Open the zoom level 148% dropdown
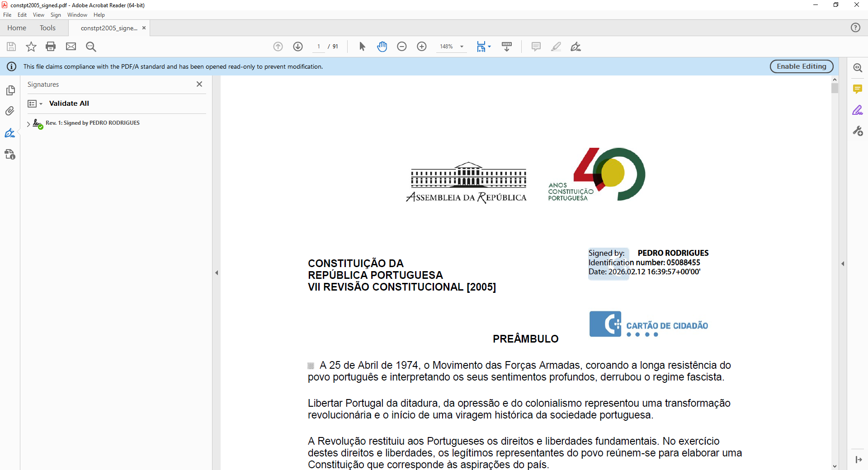868x470 pixels. pyautogui.click(x=462, y=47)
